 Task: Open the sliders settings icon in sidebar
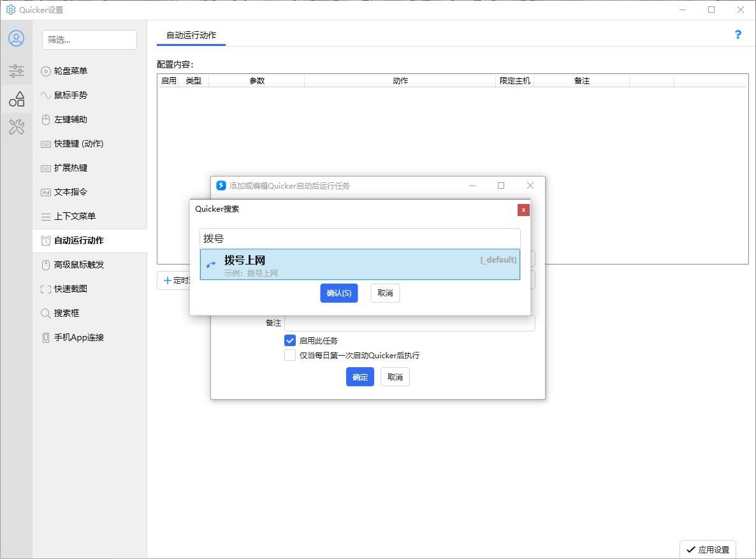(17, 71)
